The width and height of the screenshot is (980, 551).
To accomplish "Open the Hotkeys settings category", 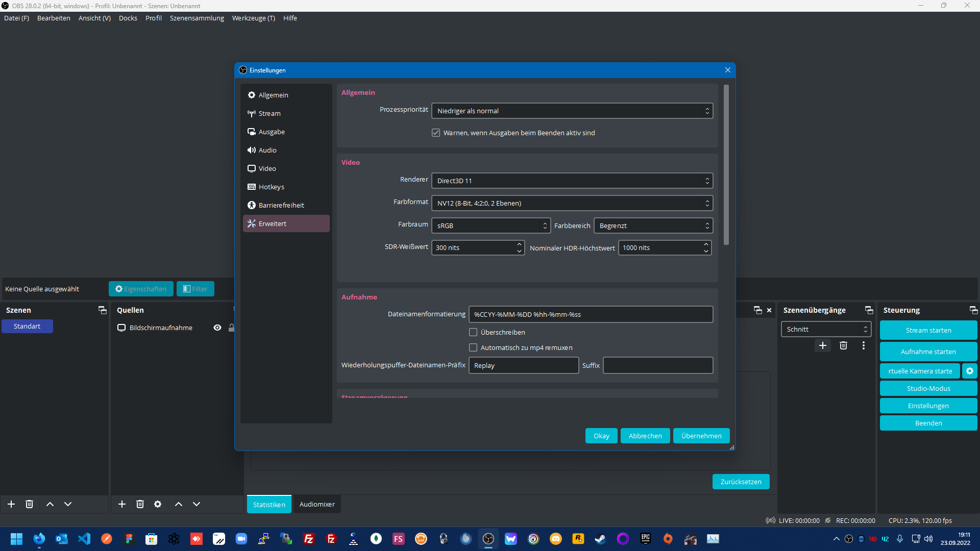I will 286,187.
